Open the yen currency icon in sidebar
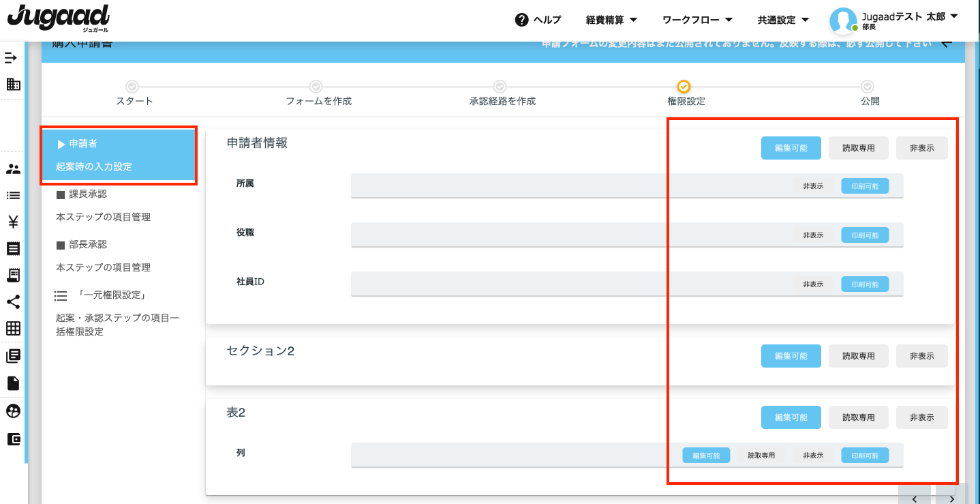This screenshot has width=980, height=504. [13, 222]
